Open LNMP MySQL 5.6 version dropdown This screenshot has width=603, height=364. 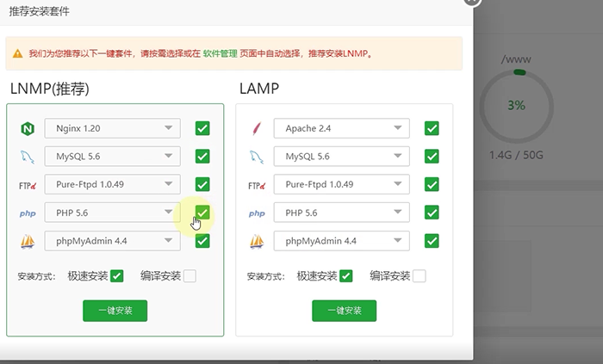coord(112,157)
